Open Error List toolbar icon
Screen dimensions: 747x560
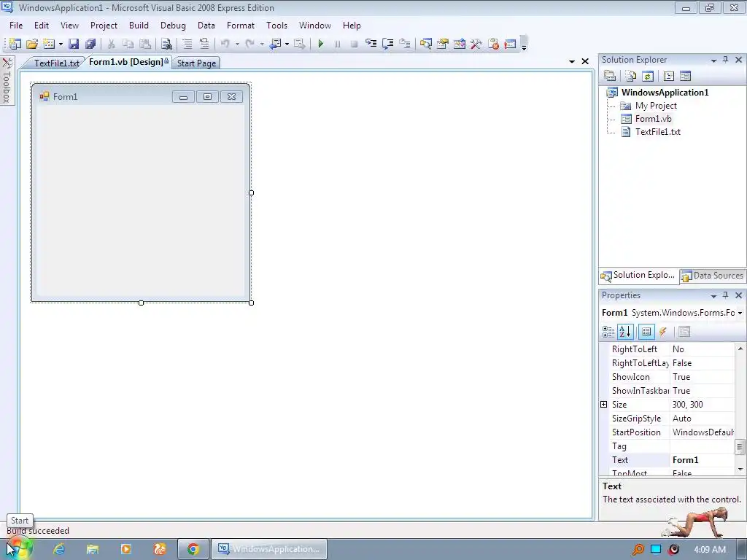[x=493, y=44]
